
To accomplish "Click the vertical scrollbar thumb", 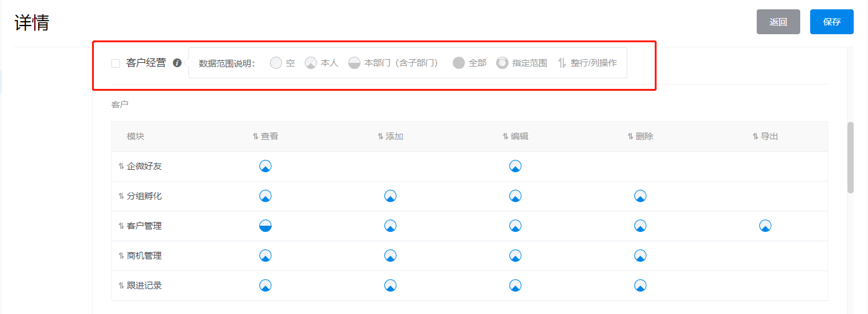I will click(851, 157).
